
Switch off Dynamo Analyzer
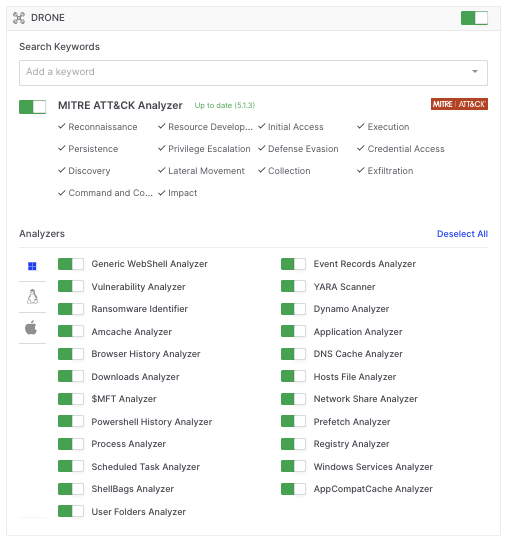coord(293,309)
